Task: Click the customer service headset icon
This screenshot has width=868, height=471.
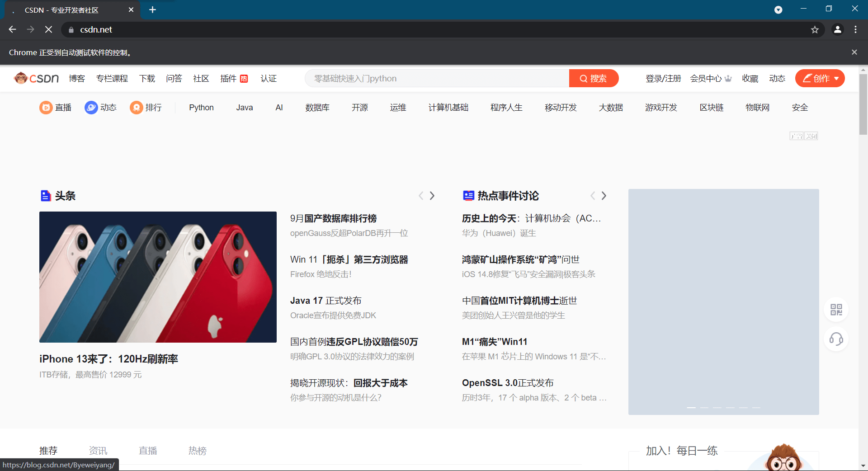Action: [x=836, y=339]
